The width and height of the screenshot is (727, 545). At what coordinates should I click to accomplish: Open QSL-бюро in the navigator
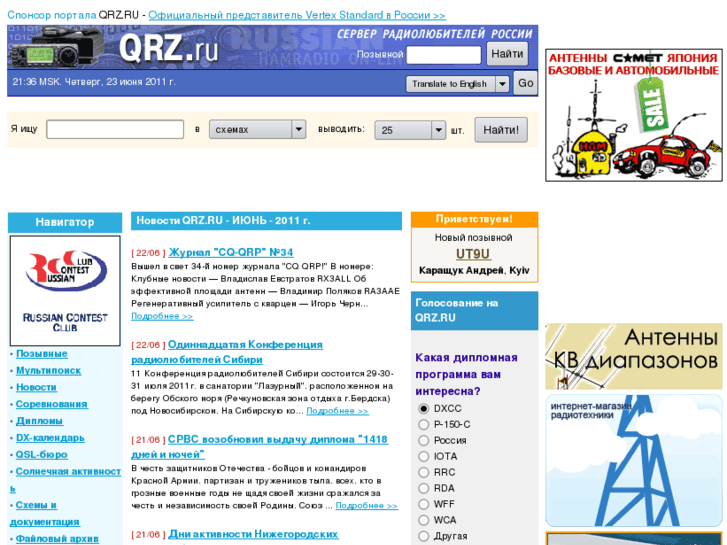tap(42, 455)
